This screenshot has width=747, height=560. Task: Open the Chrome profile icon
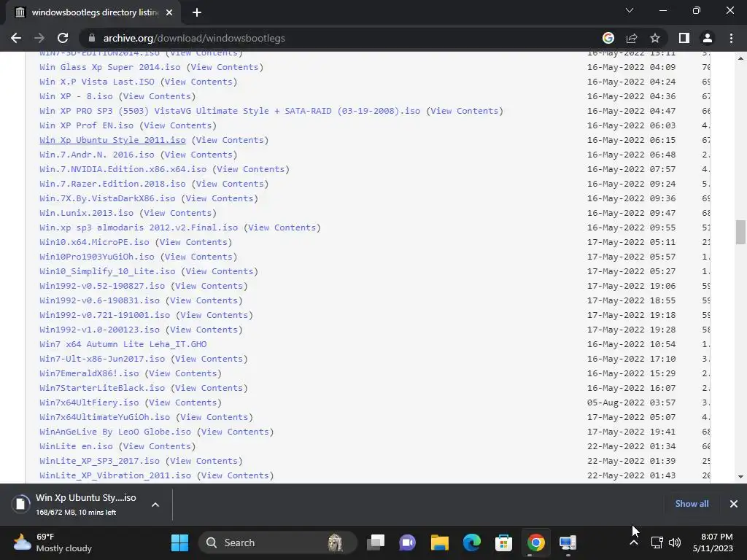click(x=708, y=38)
